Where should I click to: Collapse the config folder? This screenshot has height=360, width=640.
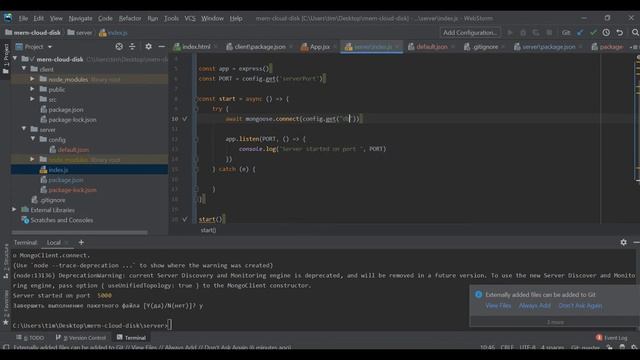point(33,139)
